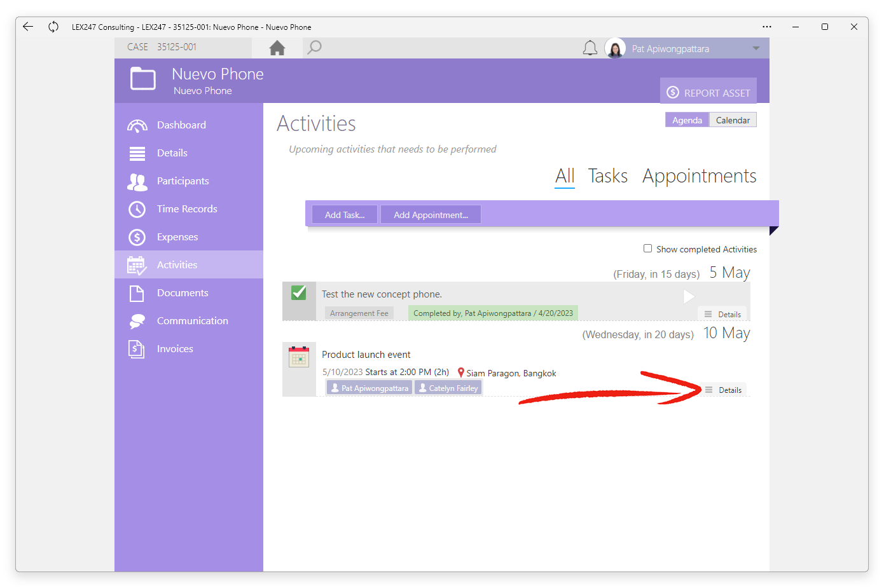Go back using the back arrow
The image size is (884, 588).
point(28,27)
